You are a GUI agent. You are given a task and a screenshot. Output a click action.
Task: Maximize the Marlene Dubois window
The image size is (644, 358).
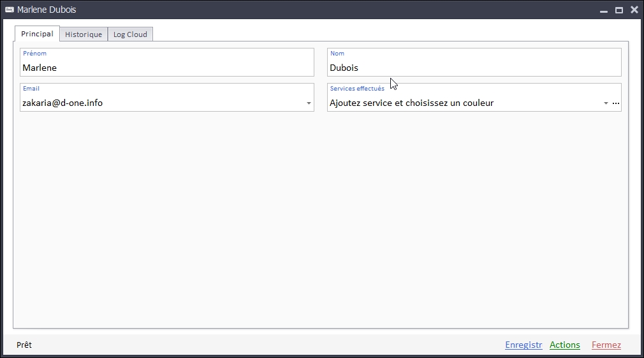(618, 10)
